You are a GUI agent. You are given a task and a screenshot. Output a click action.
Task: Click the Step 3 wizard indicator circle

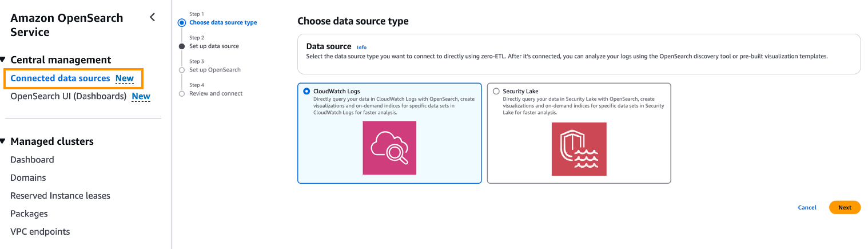coord(182,70)
